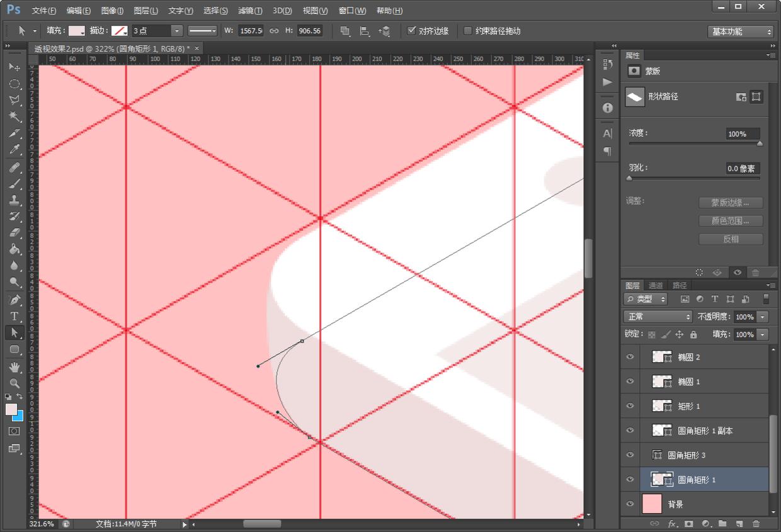Expand the stroke width 3 点 dropdown
This screenshot has height=532, width=781.
tap(177, 31)
